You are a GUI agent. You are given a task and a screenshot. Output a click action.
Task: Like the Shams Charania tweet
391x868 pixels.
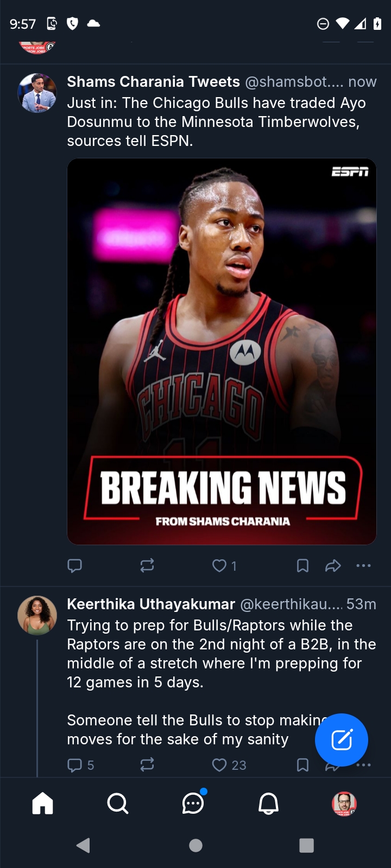[219, 566]
